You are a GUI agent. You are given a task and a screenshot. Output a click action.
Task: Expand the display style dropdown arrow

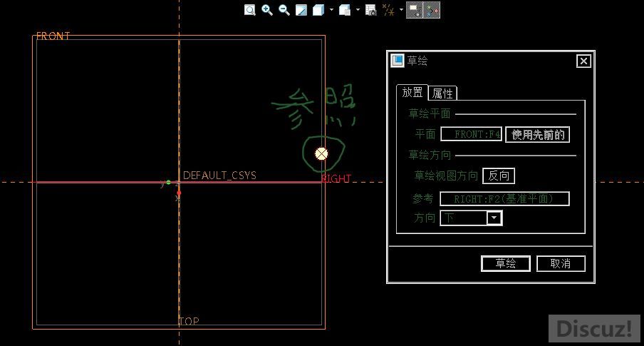coord(331,9)
